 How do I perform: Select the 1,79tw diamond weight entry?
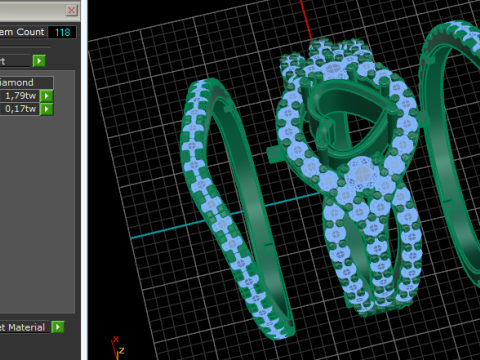[x=20, y=96]
